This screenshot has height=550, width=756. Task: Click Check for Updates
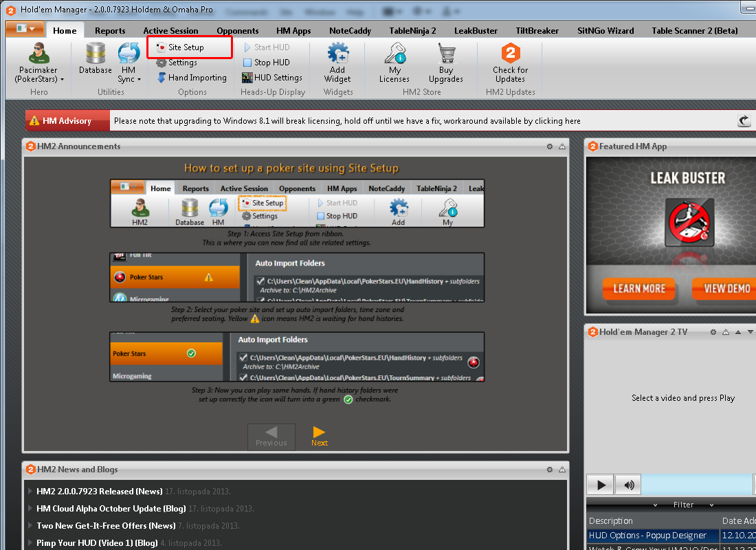point(510,62)
